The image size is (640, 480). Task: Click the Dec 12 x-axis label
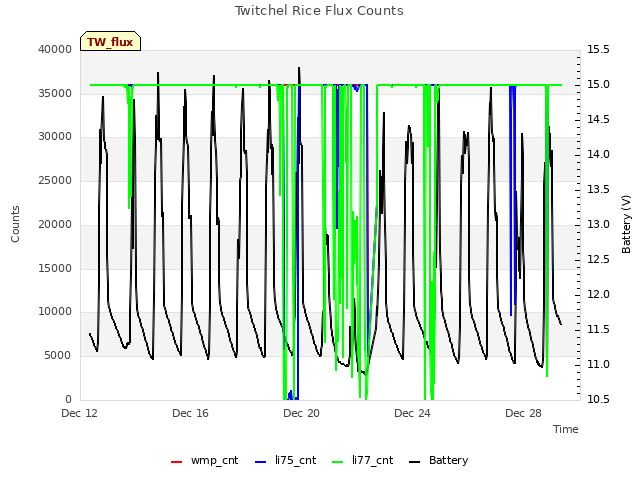coord(80,413)
